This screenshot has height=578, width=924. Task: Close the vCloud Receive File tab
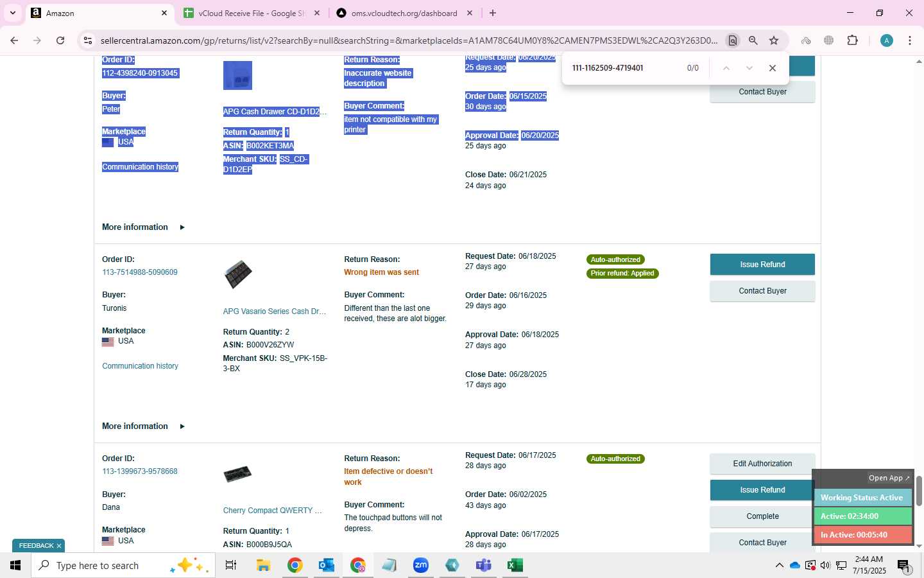pyautogui.click(x=316, y=13)
